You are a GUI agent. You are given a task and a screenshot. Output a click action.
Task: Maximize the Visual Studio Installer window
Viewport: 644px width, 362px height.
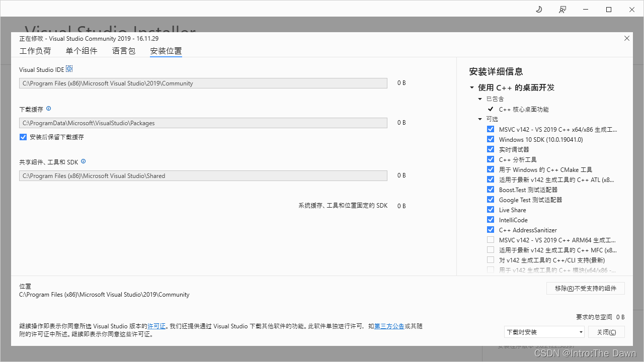pyautogui.click(x=609, y=9)
